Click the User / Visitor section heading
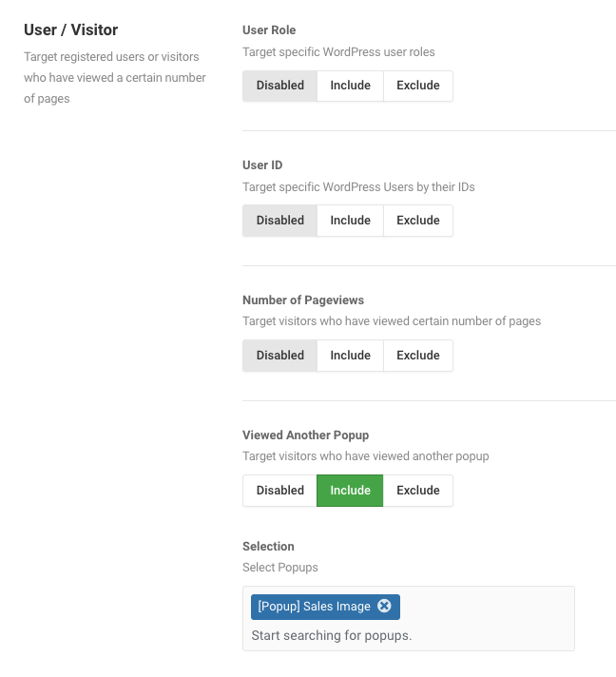 [x=70, y=29]
